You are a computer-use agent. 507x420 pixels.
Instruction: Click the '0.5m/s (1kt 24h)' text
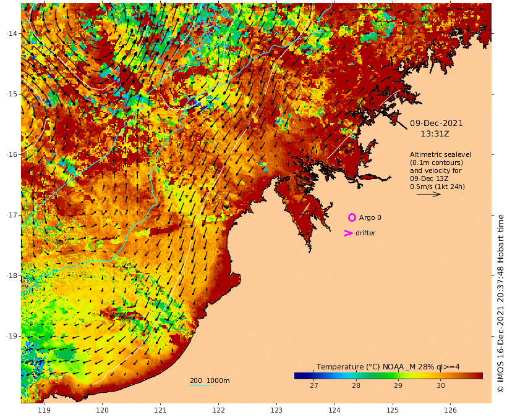(438, 187)
